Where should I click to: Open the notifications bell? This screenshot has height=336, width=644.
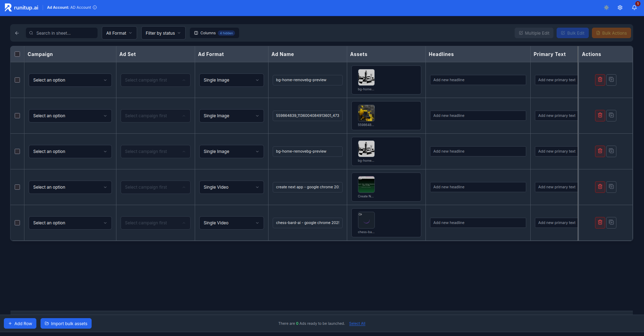pyautogui.click(x=634, y=8)
